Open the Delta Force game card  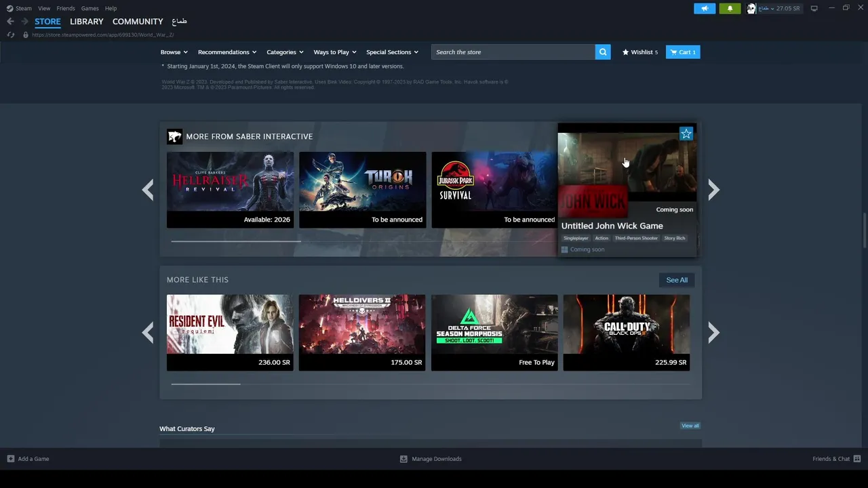pyautogui.click(x=494, y=332)
